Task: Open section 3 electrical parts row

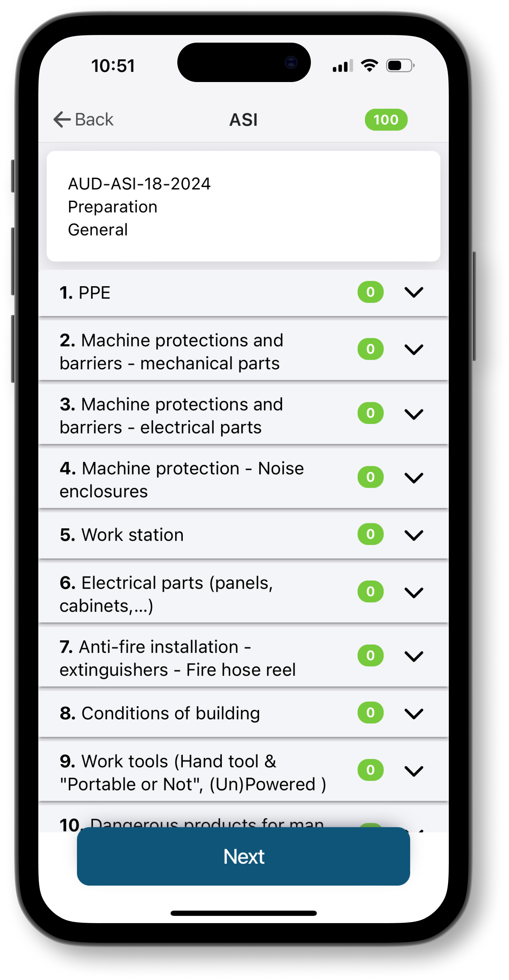Action: tap(171, 415)
